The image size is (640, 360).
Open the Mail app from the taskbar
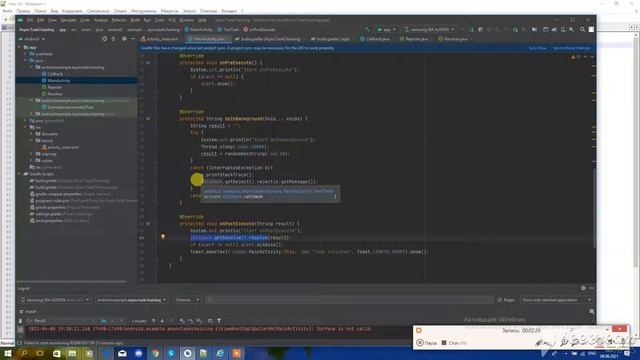pyautogui.click(x=122, y=353)
